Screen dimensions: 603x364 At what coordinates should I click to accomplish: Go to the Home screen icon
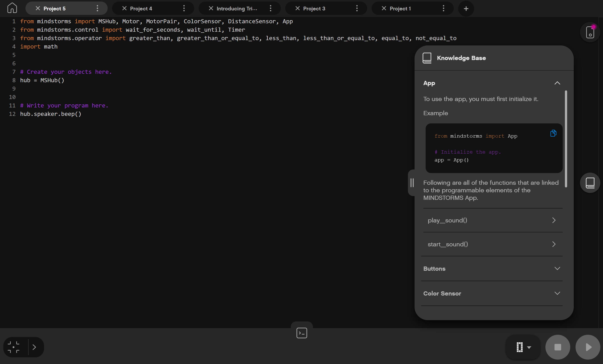[12, 8]
